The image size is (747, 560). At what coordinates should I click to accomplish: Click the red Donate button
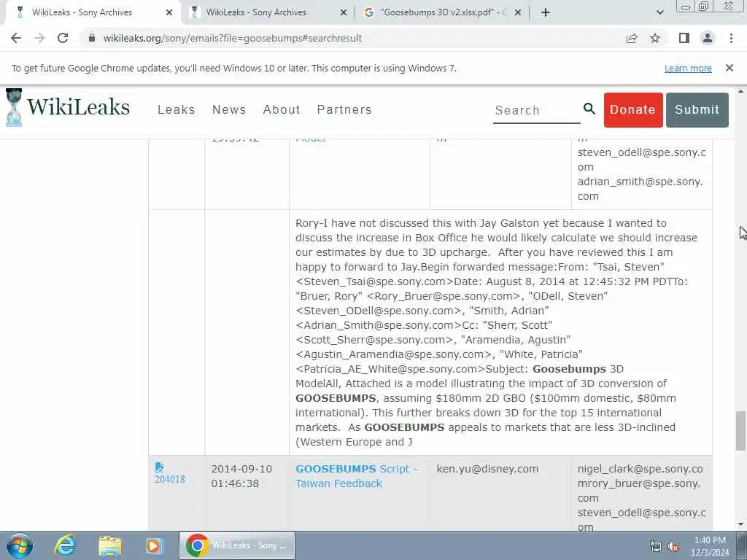[x=633, y=110]
